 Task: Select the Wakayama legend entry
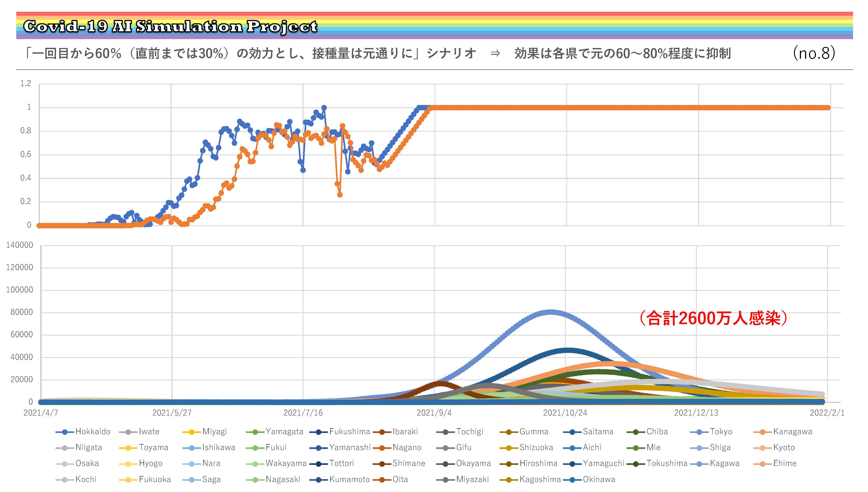pyautogui.click(x=276, y=463)
